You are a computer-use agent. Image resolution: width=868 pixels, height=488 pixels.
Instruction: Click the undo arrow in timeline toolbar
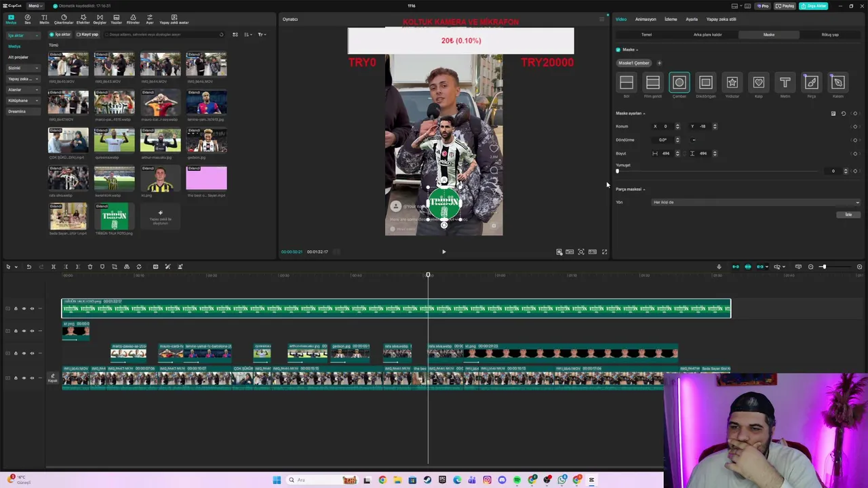(28, 267)
